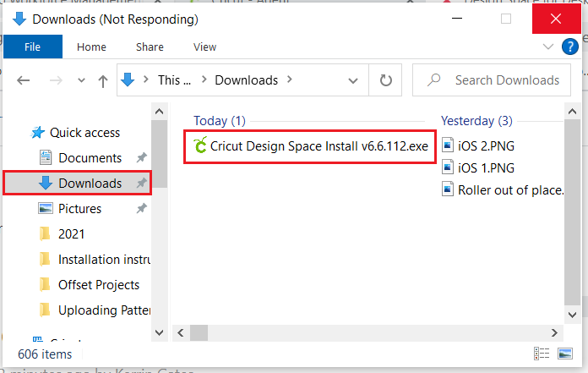Open the Uploading Patterns folder
This screenshot has height=373, width=588.
tap(104, 310)
